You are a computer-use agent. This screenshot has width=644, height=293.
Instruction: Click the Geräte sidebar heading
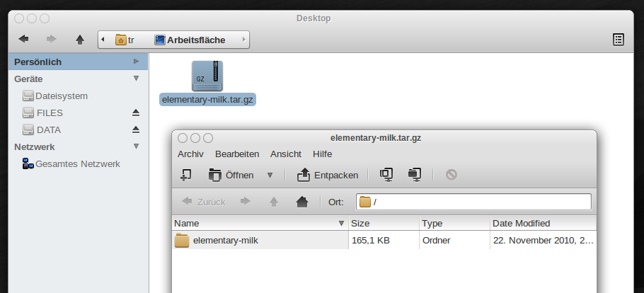click(28, 79)
